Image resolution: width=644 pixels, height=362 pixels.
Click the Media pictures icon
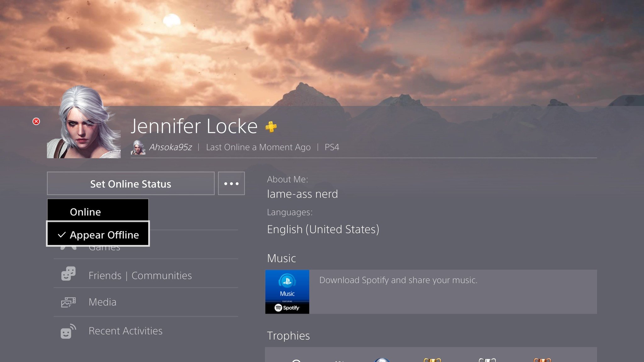[x=68, y=302]
